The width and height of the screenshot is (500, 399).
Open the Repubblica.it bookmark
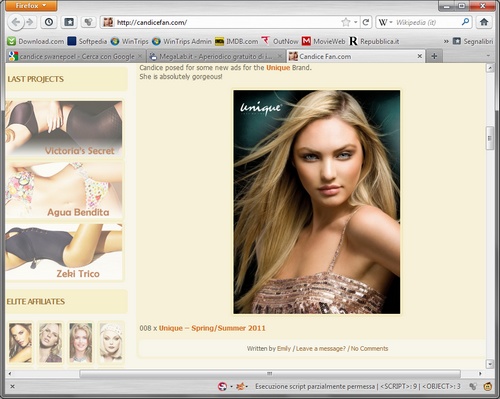tap(374, 41)
